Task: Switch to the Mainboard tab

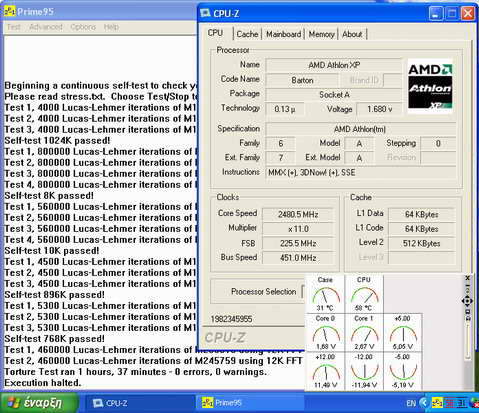Action: tap(283, 34)
